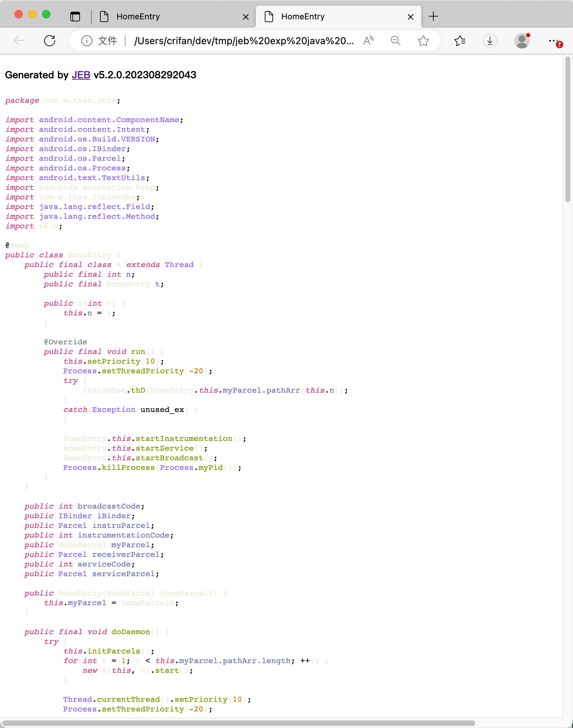Click 'extends' keyword in class declaration
The width and height of the screenshot is (573, 728).
pos(143,265)
